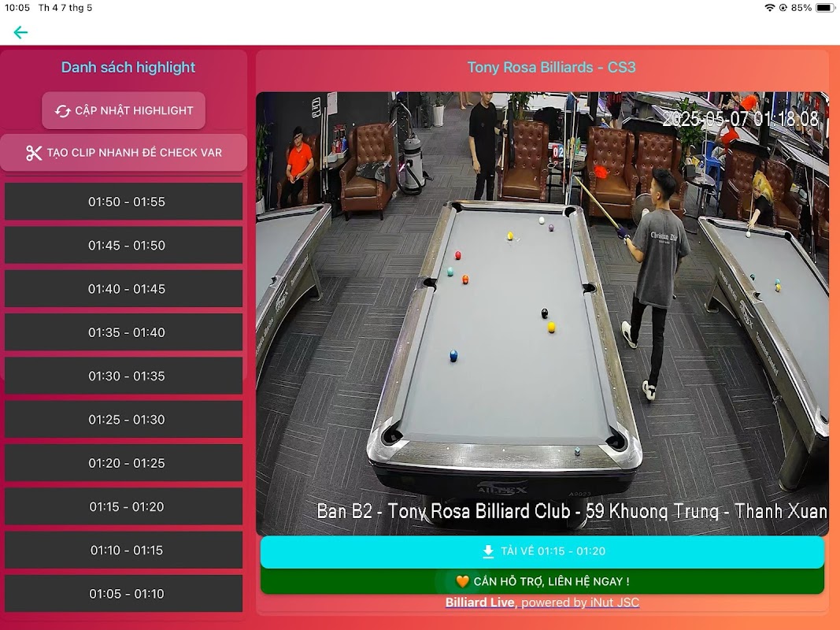Choose the 01:35 - 01:40 clip
Image resolution: width=840 pixels, height=630 pixels.
pyautogui.click(x=124, y=332)
